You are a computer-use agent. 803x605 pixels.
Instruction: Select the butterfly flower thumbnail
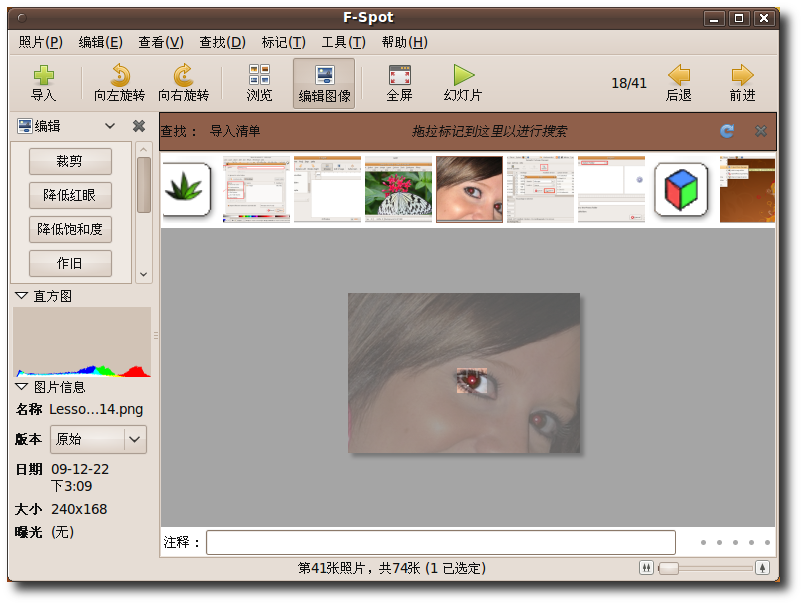(398, 190)
